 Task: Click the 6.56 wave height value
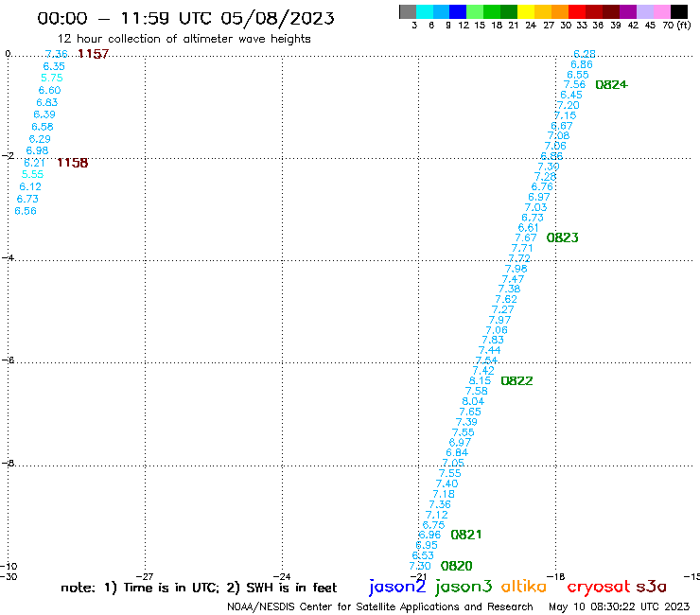tap(26, 211)
